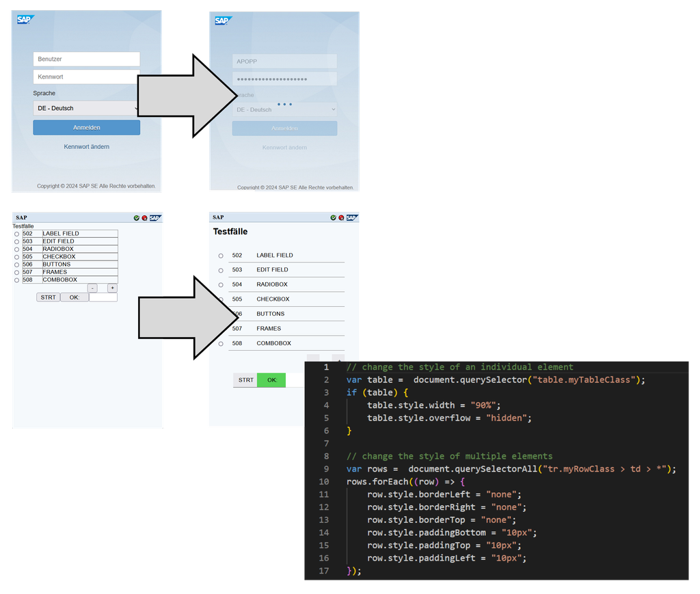Click the red cancel icon in the classic Testfälle window

coord(144,217)
